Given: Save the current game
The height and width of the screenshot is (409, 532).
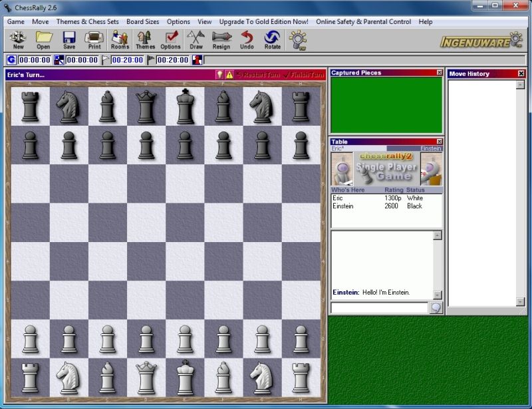Looking at the screenshot, I should point(69,40).
